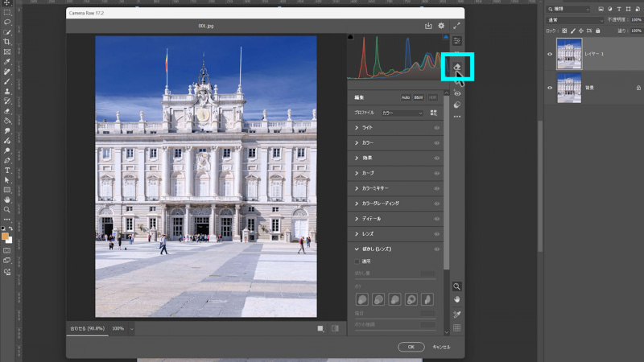The image size is (644, 362).
Task: Click キャンセル to cancel Camera Raw
Action: pos(441,348)
